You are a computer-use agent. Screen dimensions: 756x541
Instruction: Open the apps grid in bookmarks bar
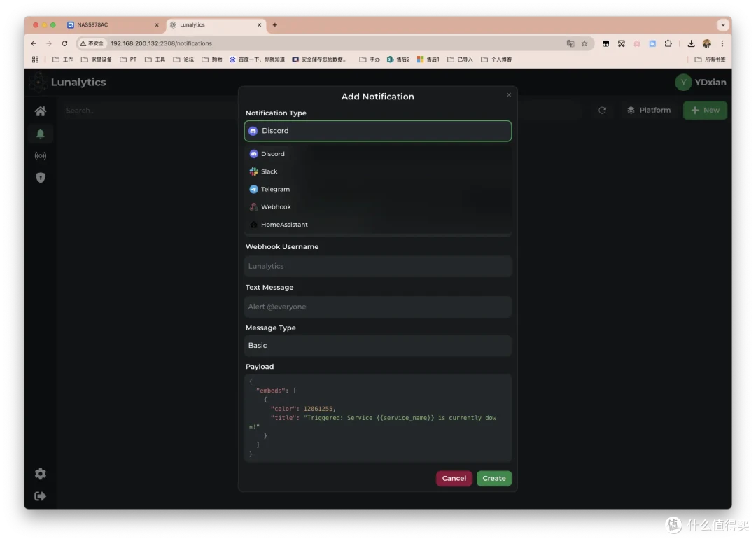point(35,59)
